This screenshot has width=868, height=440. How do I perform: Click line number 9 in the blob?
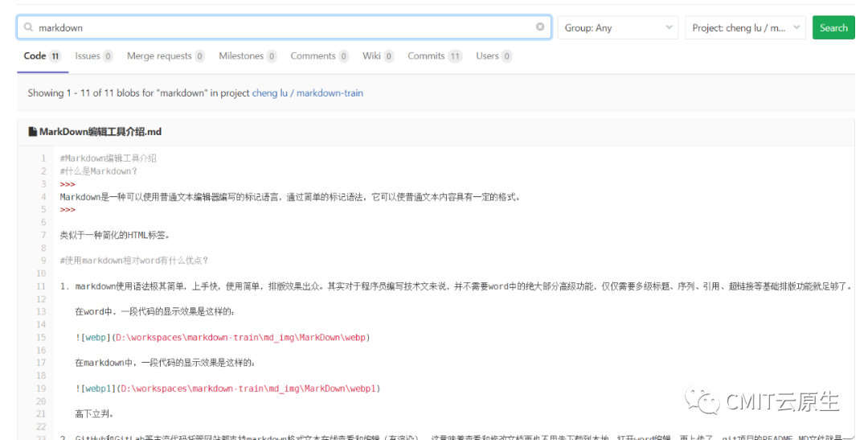click(43, 261)
